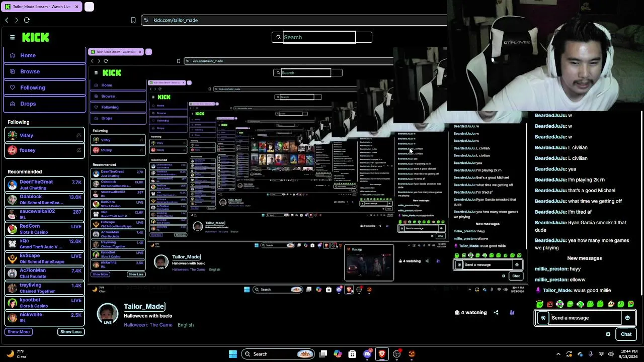Share the stream with the share icon

click(496, 313)
